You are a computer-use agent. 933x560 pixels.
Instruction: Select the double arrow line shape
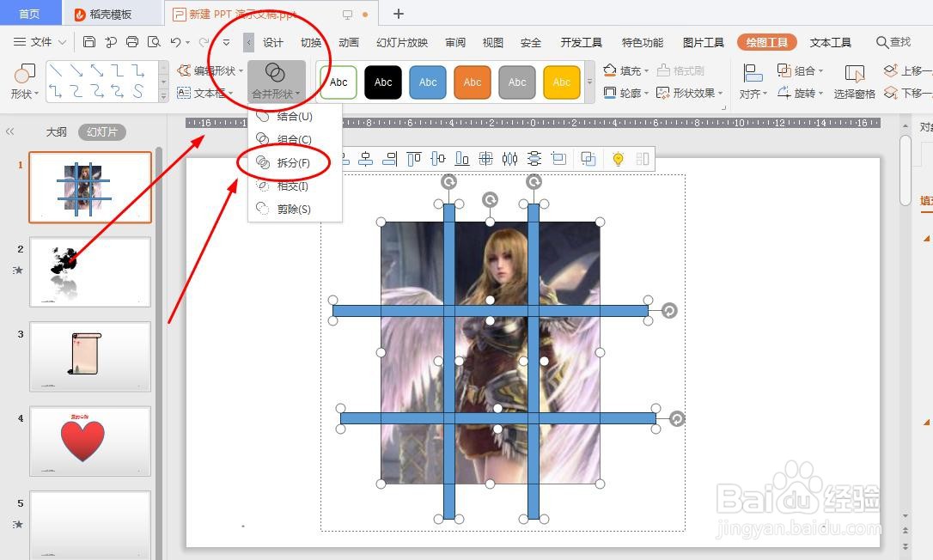[97, 70]
